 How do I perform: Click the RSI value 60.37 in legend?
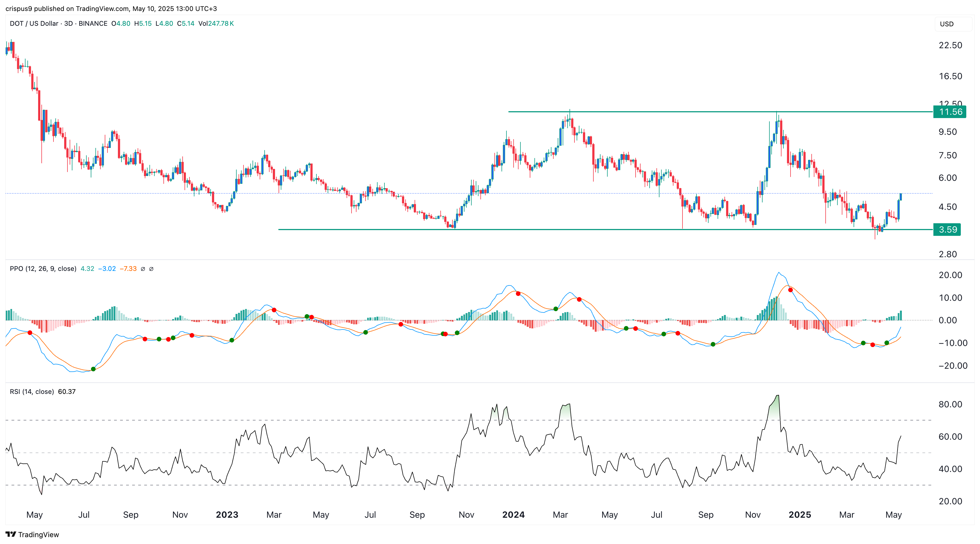[x=67, y=391]
